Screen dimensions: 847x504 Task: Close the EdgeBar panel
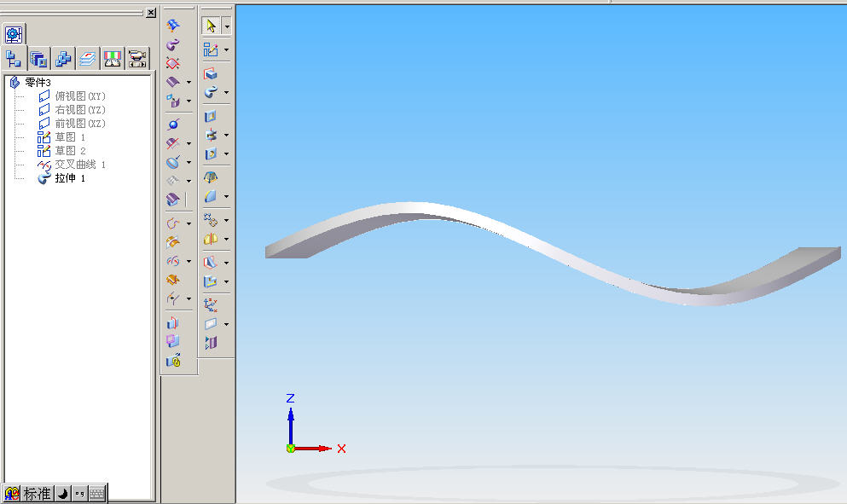(x=151, y=13)
